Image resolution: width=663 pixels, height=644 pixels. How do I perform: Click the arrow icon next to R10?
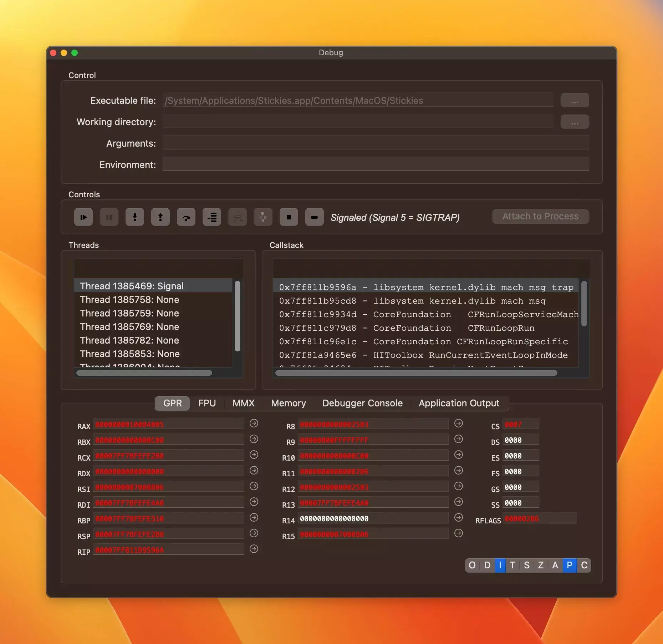459,455
